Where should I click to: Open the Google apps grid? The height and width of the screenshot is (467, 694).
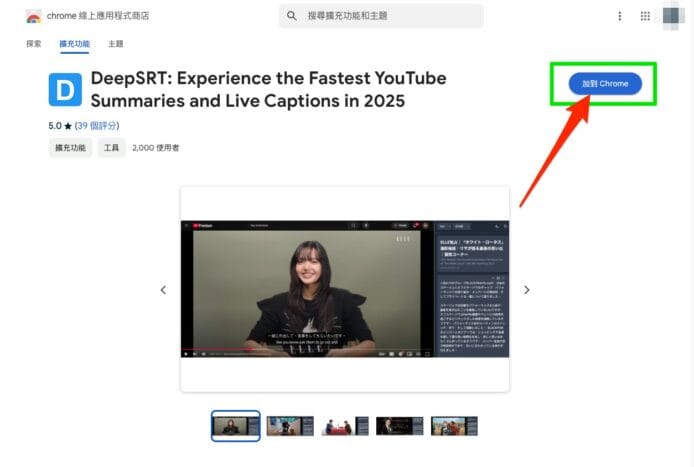point(645,16)
